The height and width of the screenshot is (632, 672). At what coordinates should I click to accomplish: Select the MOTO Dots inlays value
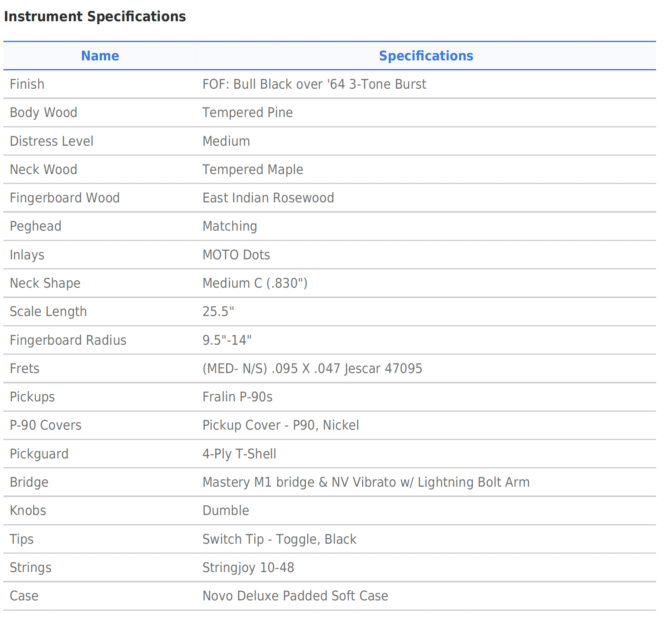coord(236,255)
